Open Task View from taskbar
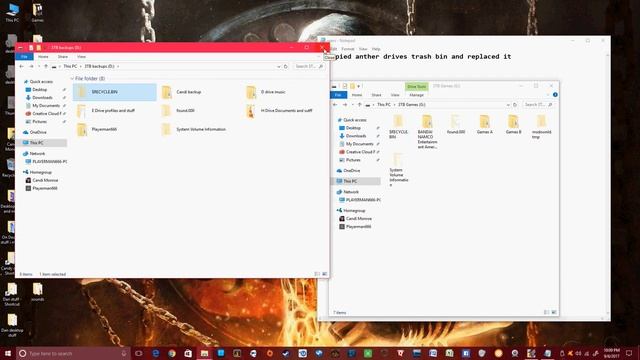Screen dimensions: 640x360 tap(139, 353)
